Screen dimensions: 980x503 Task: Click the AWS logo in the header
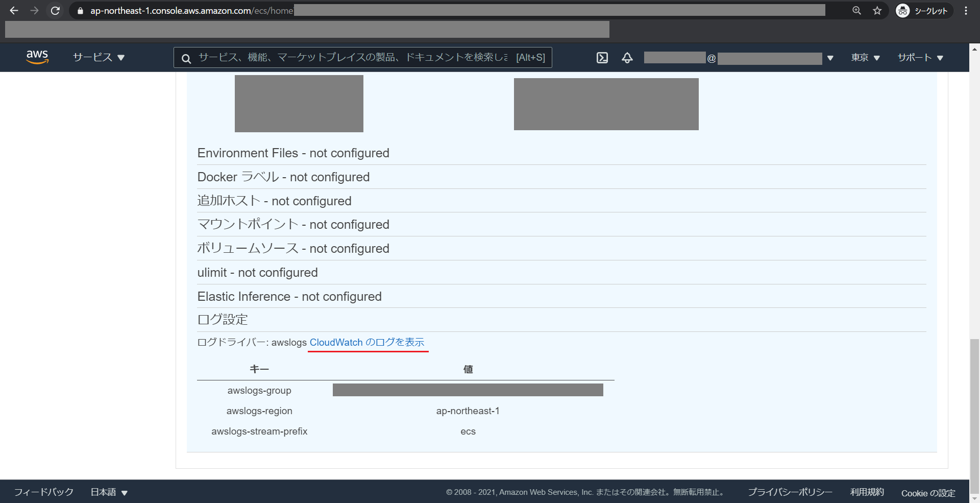click(x=37, y=57)
